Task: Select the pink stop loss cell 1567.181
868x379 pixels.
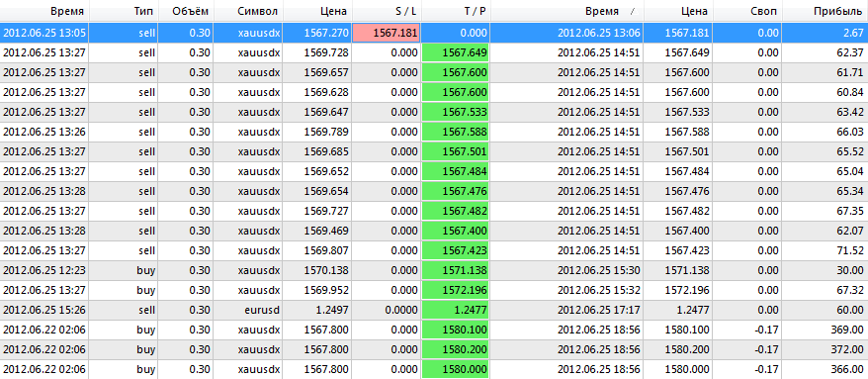Action: click(386, 33)
